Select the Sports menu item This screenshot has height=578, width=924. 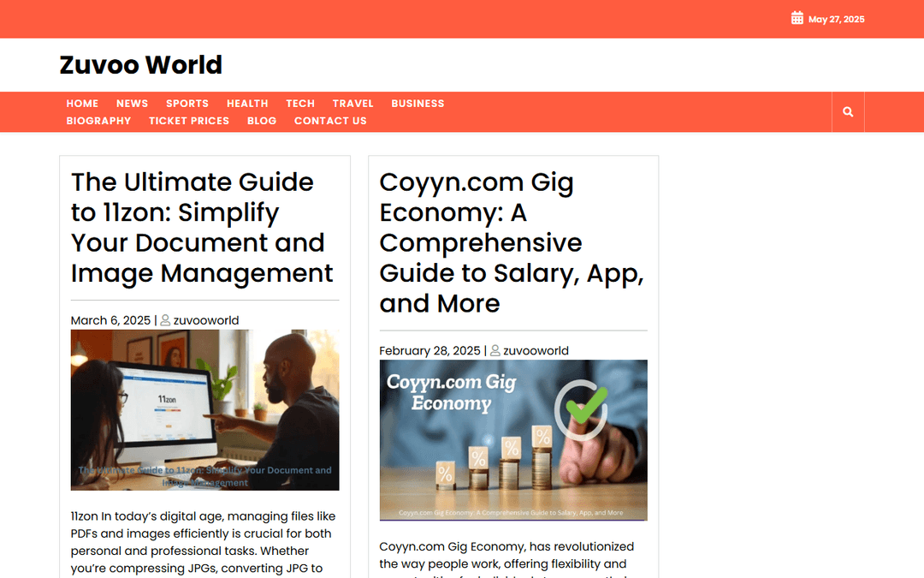(x=187, y=104)
